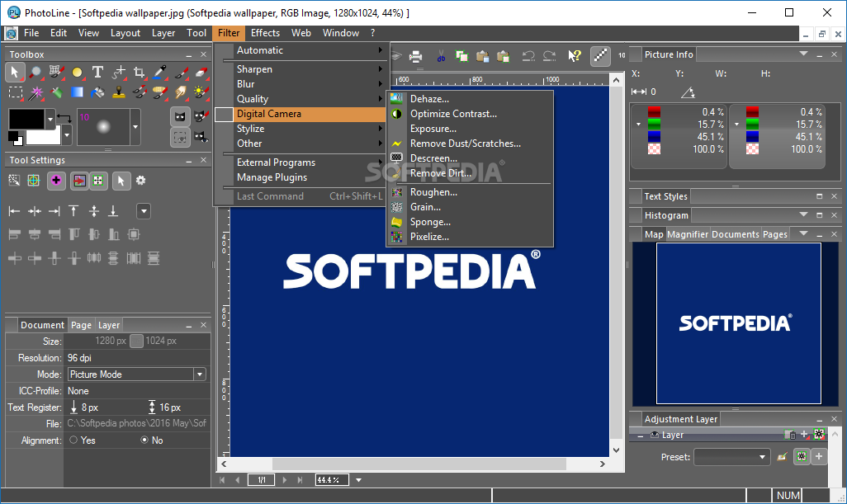Image resolution: width=847 pixels, height=504 pixels.
Task: Toggle the arrow pointer button in Tool Settings
Action: (x=121, y=181)
